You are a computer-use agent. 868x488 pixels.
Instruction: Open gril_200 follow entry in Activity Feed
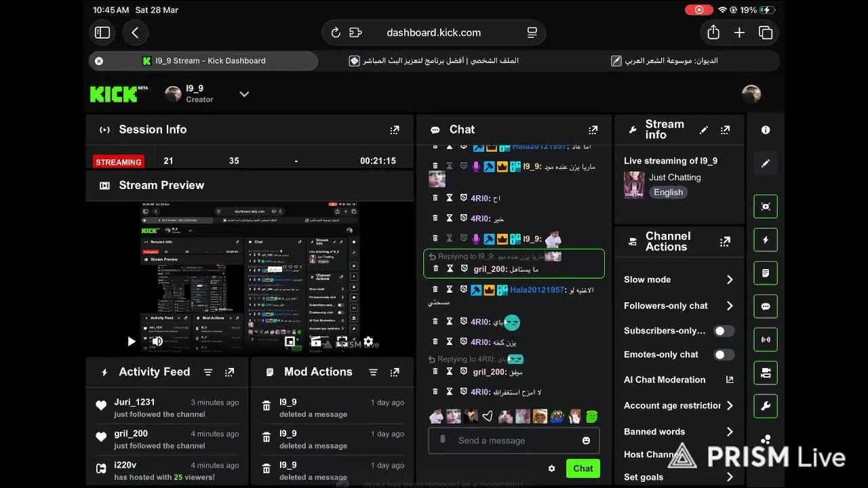point(167,439)
